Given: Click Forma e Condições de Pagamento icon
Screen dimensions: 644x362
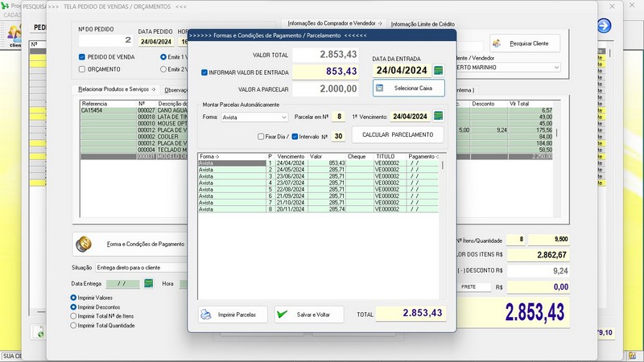Looking at the screenshot, I should click(x=85, y=243).
